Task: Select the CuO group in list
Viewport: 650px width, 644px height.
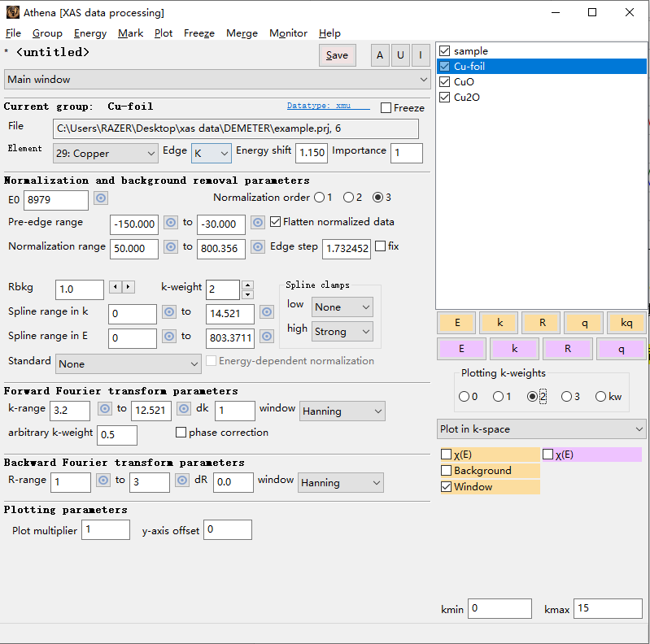Action: [464, 82]
